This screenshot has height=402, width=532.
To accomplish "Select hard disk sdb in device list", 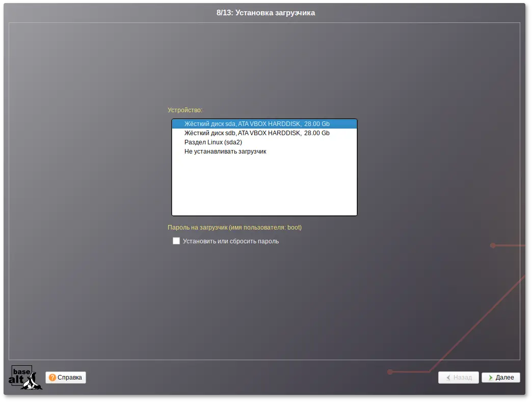I will click(x=264, y=133).
